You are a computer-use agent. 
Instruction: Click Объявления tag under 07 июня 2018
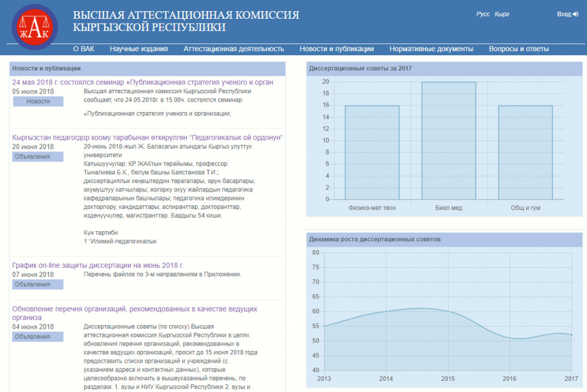pos(38,285)
